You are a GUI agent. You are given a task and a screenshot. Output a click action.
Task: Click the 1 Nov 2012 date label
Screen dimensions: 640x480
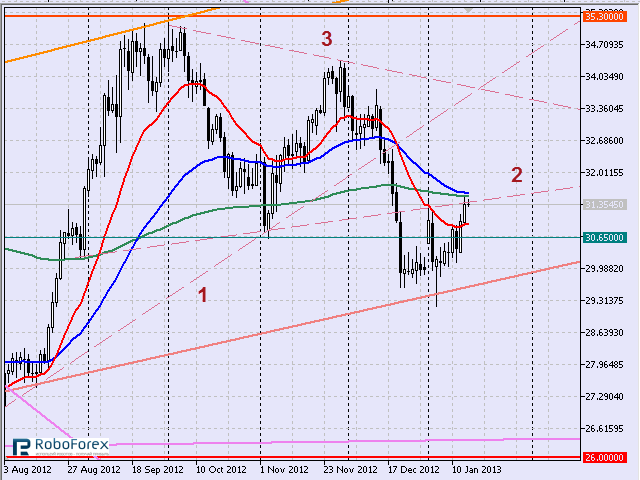284,470
